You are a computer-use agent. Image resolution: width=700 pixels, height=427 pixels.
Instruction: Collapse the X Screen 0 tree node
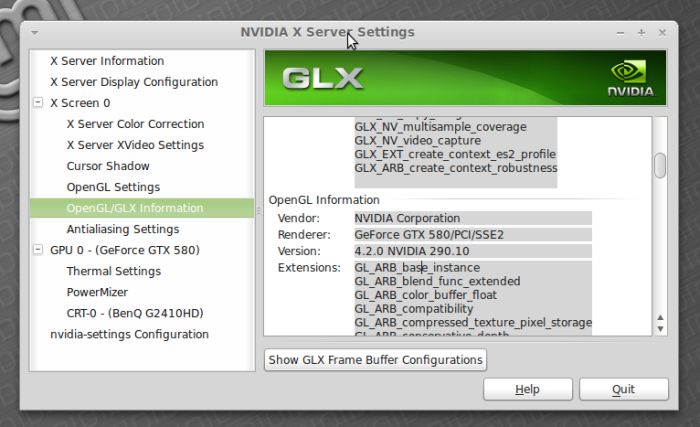tap(38, 102)
